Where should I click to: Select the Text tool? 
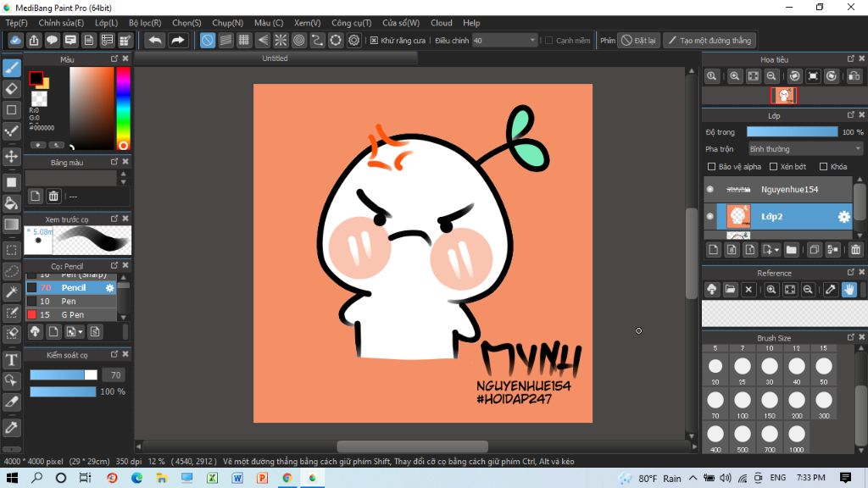[x=12, y=360]
